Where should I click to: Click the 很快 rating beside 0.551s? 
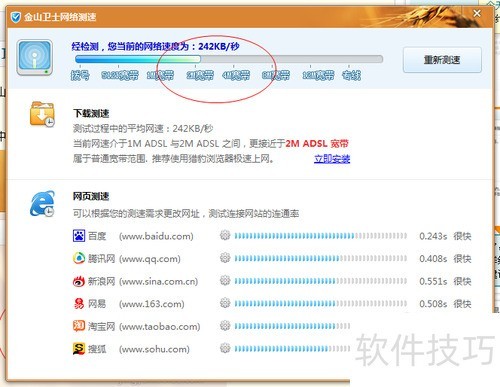462,281
